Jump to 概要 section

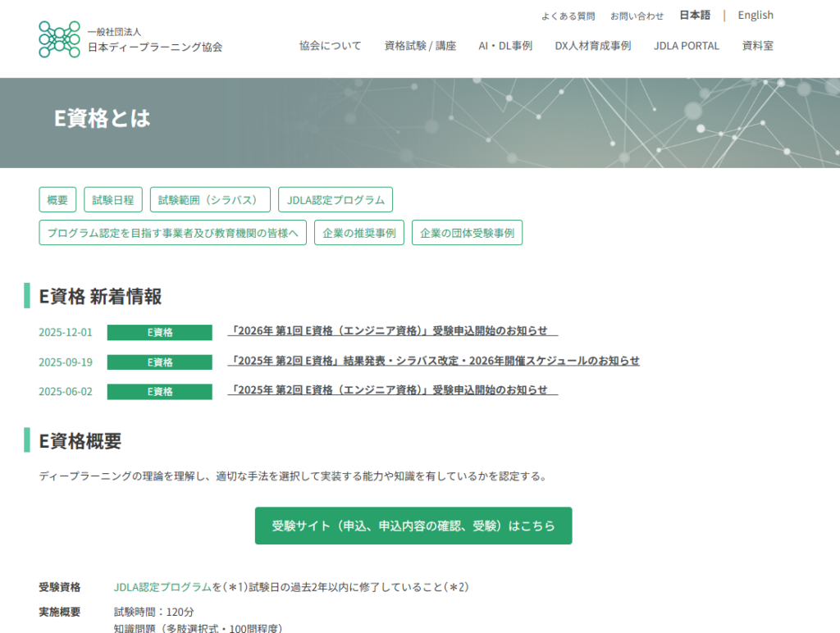57,200
